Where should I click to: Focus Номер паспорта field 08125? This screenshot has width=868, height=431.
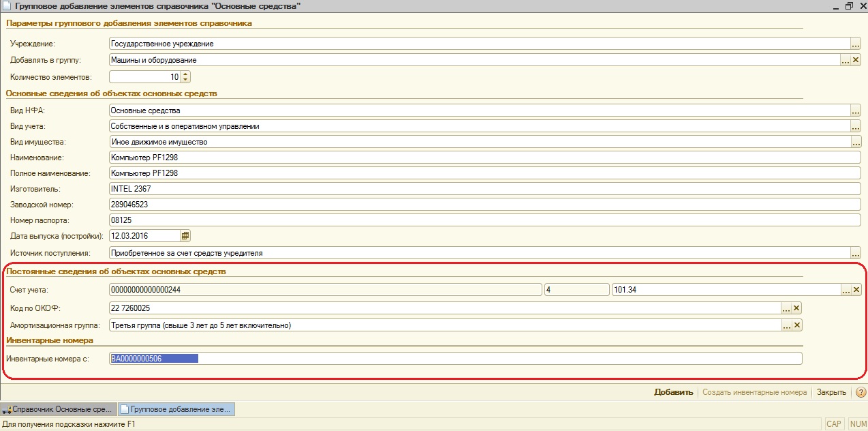[484, 220]
